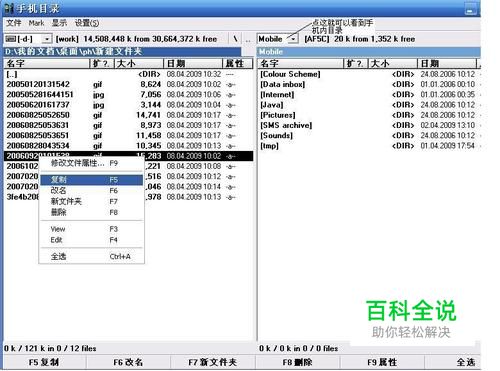Minimize the 手机目录 window
The width and height of the screenshot is (500, 371).
[471, 9]
